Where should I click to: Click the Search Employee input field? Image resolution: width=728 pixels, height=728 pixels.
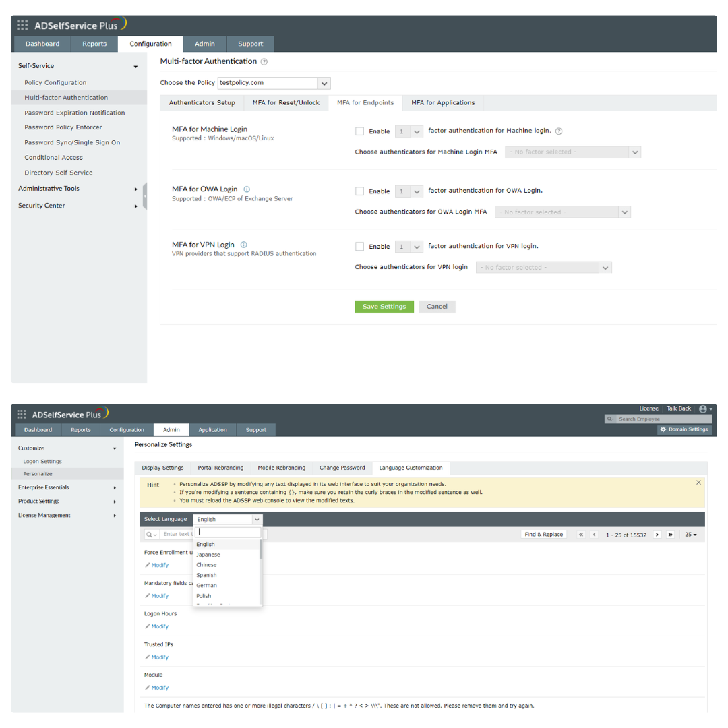point(661,419)
